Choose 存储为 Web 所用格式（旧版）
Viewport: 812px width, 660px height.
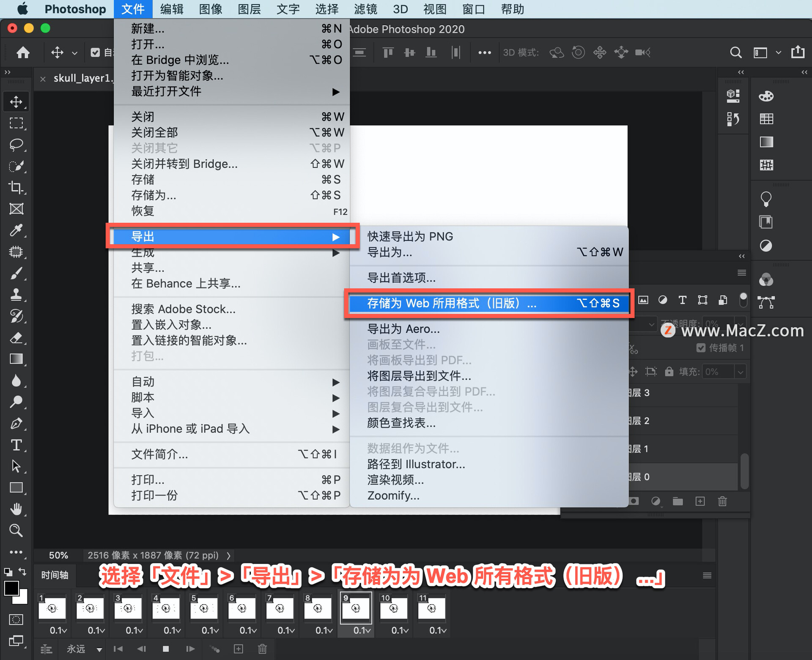488,303
